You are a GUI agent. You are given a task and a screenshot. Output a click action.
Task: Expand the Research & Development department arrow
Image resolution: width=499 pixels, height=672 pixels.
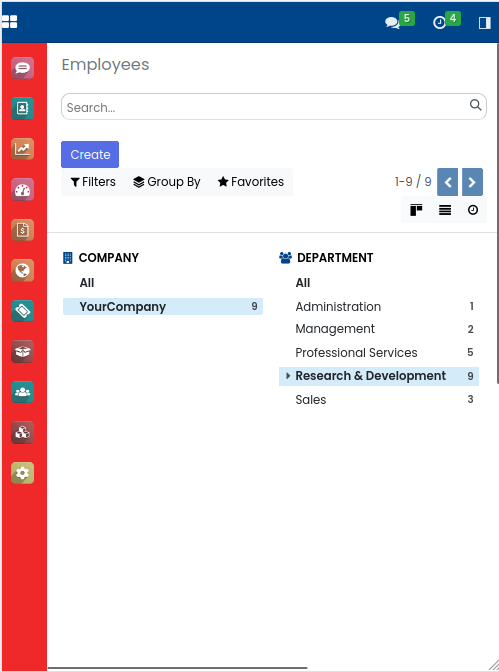point(288,376)
